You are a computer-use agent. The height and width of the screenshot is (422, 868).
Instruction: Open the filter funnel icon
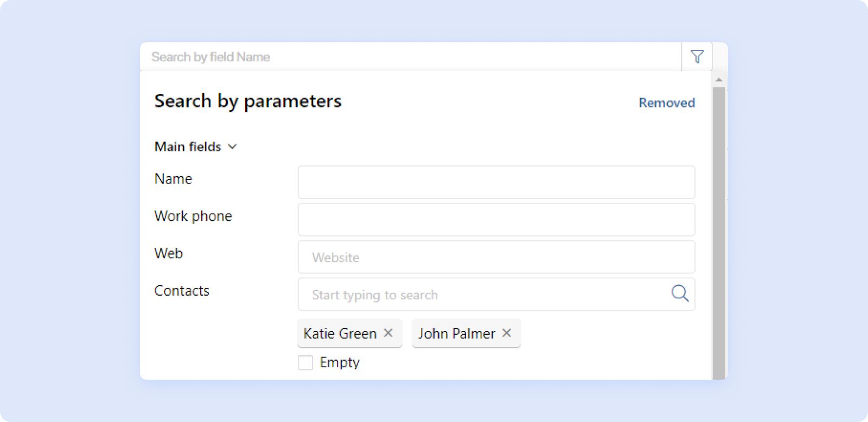697,56
